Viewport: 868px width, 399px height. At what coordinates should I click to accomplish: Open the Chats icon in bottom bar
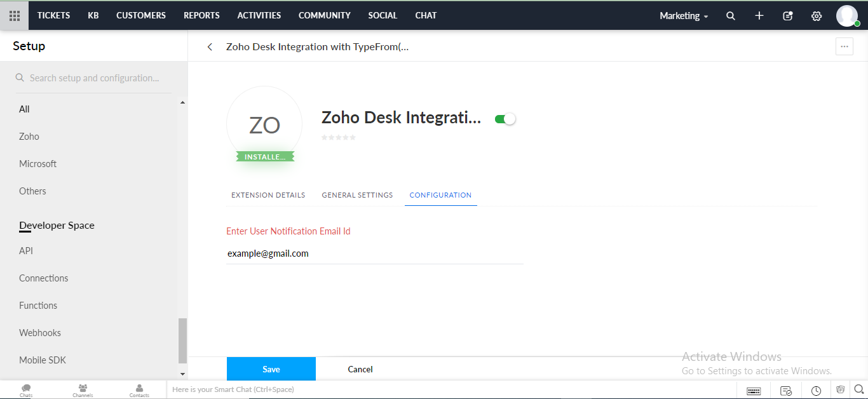point(26,389)
